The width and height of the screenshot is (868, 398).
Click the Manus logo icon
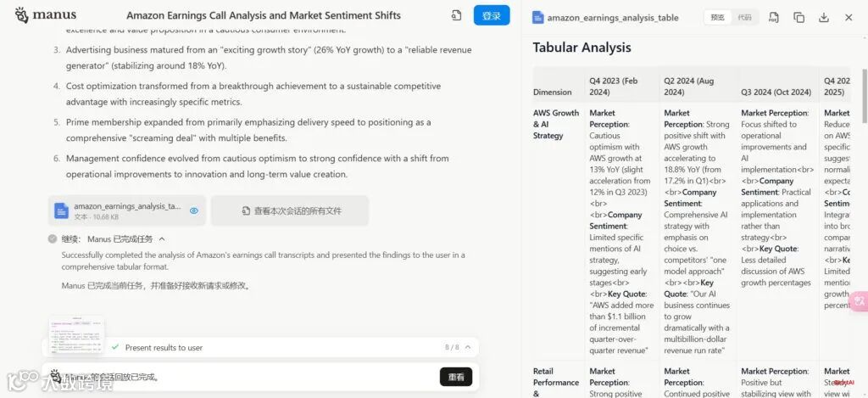pyautogui.click(x=22, y=15)
